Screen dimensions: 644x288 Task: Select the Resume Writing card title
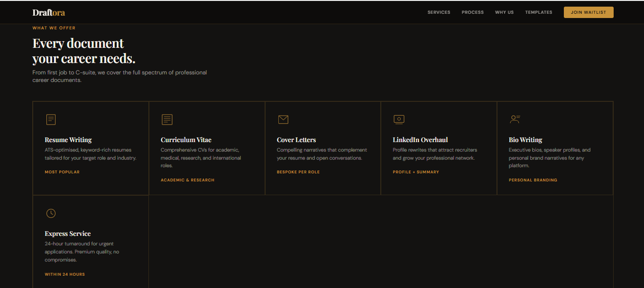[68, 140]
